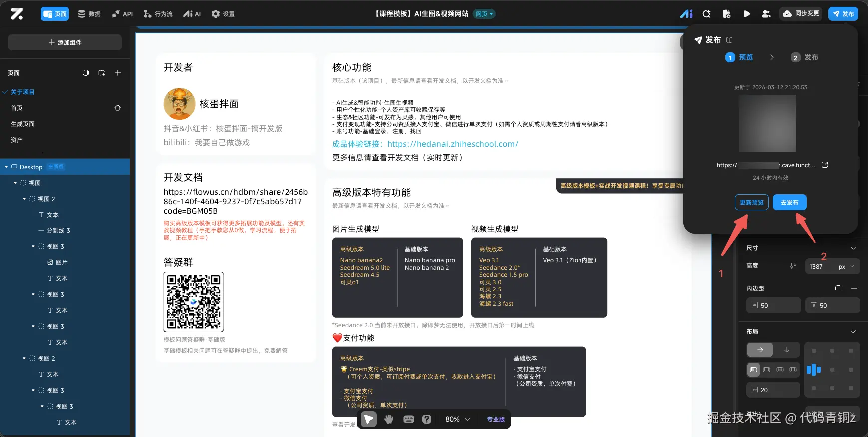
Task: Go to step 2 发布 in publish panel
Action: 805,57
